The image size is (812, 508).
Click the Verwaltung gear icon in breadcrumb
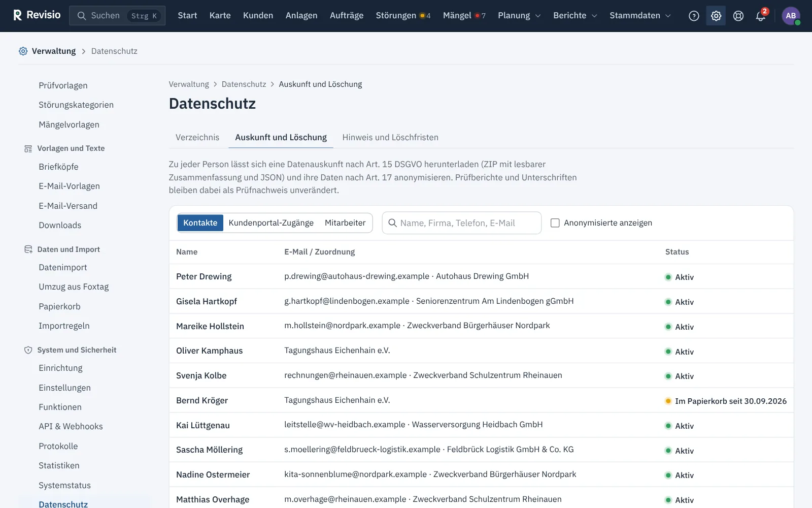[23, 51]
